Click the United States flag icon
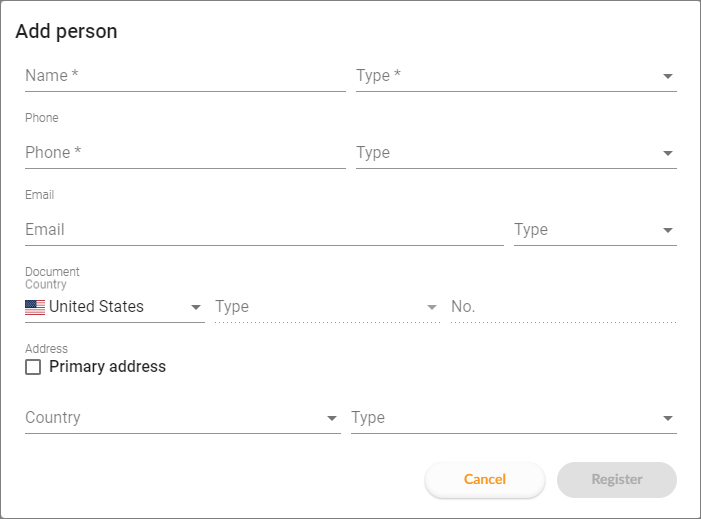This screenshot has width=701, height=519. (35, 307)
